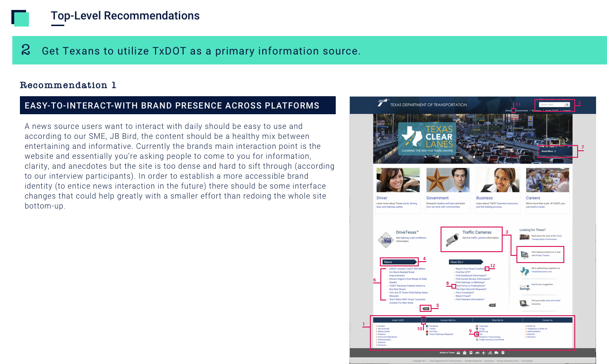Click the airplane icon in Modes of Travel
Image resolution: width=607 pixels, height=364 pixels.
click(484, 353)
